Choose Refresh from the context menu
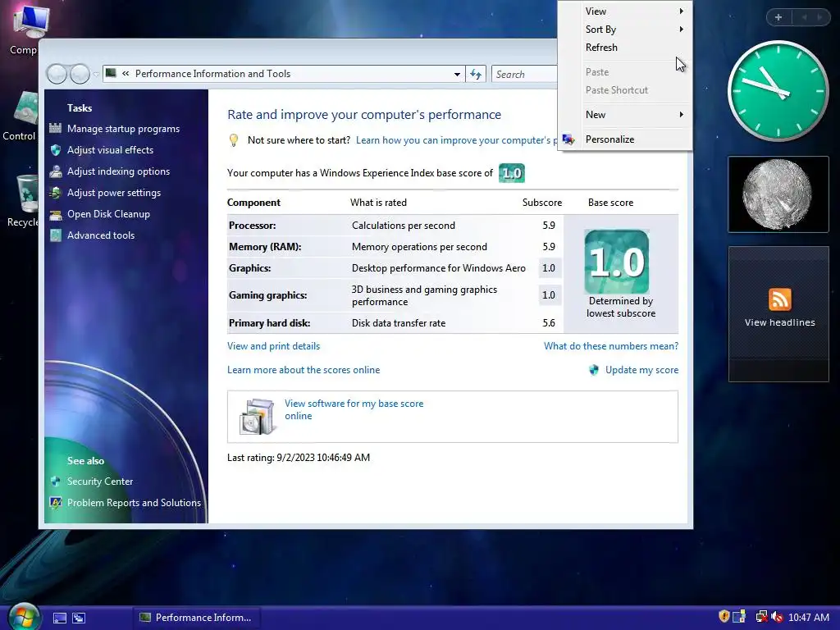The width and height of the screenshot is (840, 630). coord(624,48)
